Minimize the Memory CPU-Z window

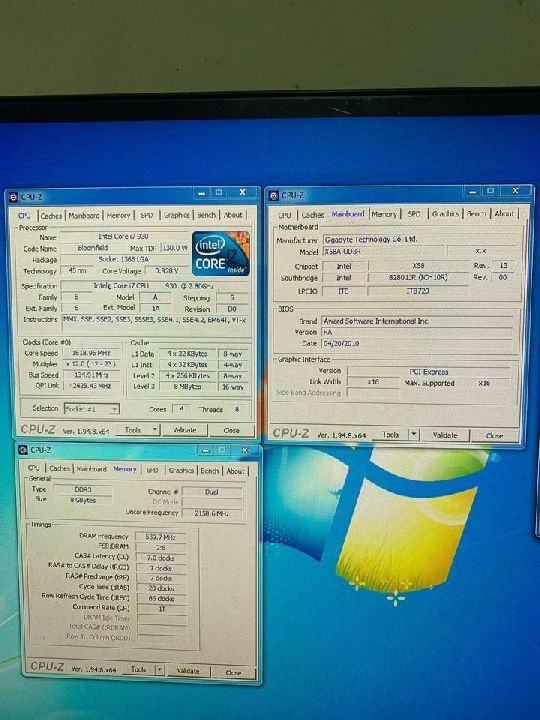tap(206, 450)
